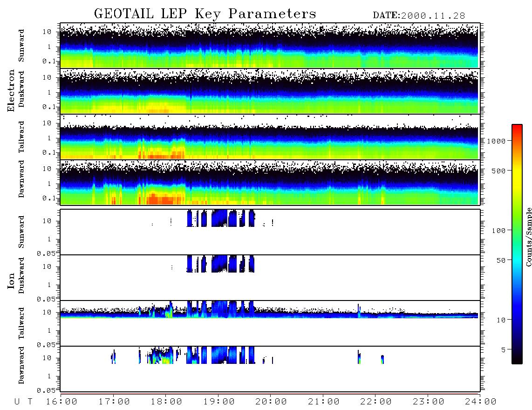The width and height of the screenshot is (532, 410).
Task: Select the 19:00 time tick label
Action: (219, 402)
